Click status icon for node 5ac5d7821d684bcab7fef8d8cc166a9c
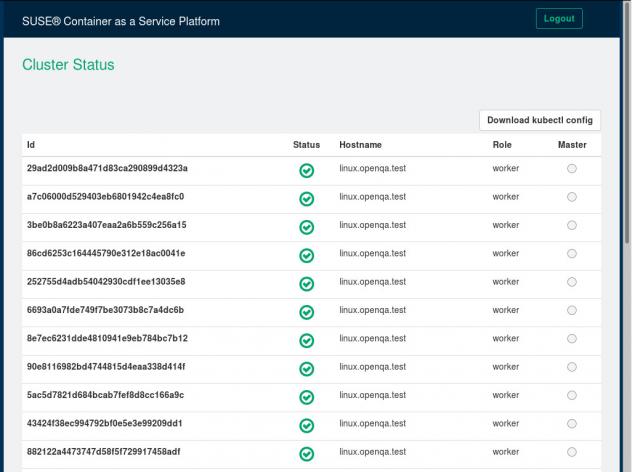 (x=307, y=397)
